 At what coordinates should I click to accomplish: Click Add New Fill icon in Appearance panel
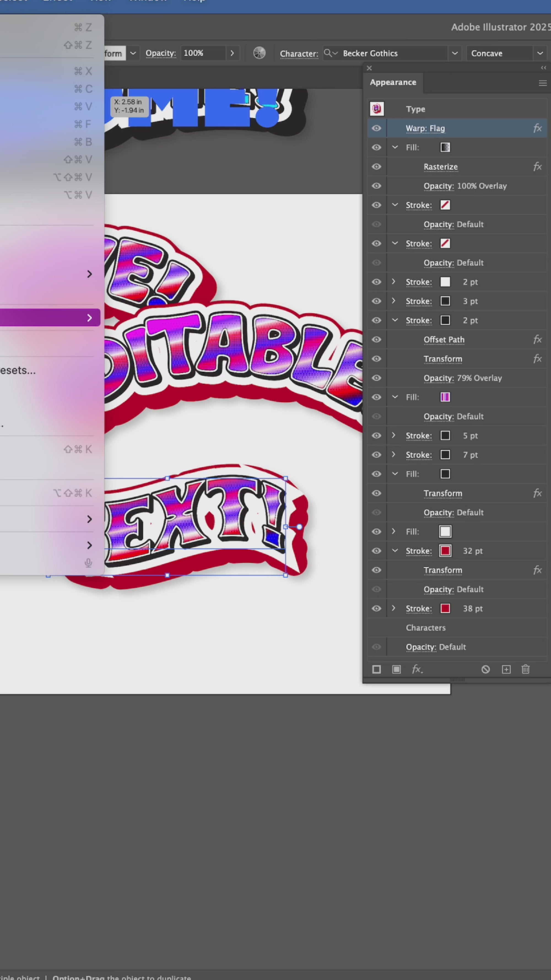(x=396, y=669)
